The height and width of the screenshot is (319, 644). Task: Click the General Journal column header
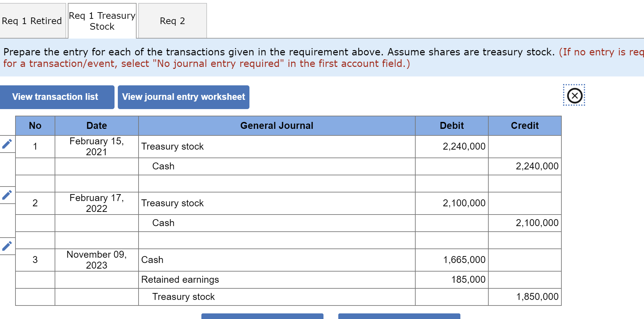(277, 126)
